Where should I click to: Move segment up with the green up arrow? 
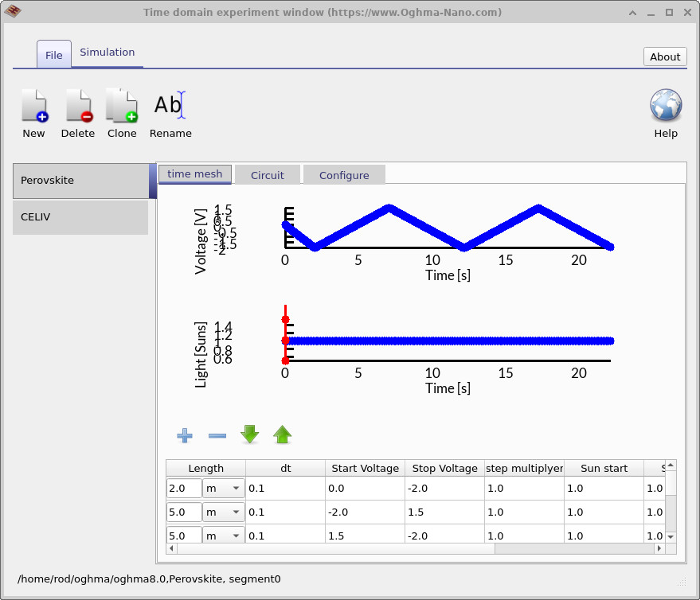coord(282,434)
